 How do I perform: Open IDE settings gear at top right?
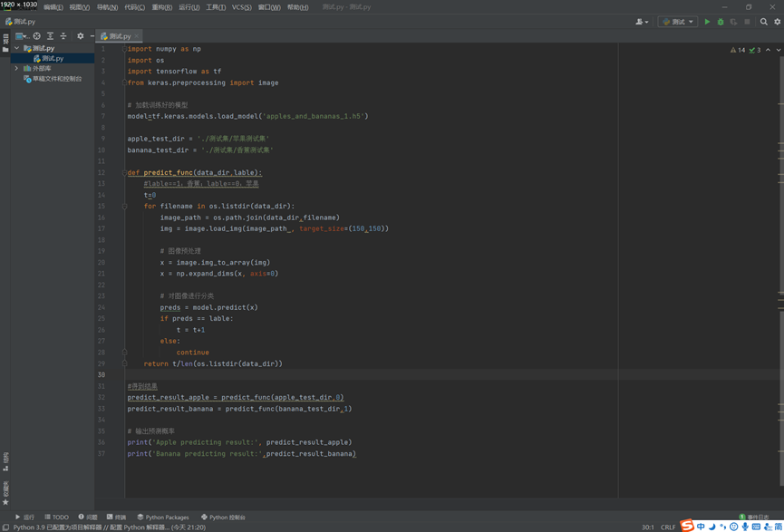point(777,22)
